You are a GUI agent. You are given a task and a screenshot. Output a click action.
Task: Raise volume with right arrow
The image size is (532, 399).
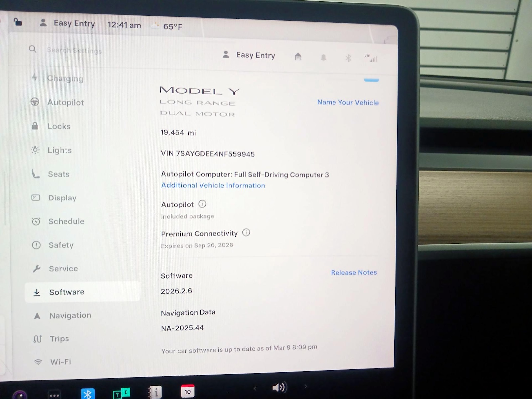[305, 386]
